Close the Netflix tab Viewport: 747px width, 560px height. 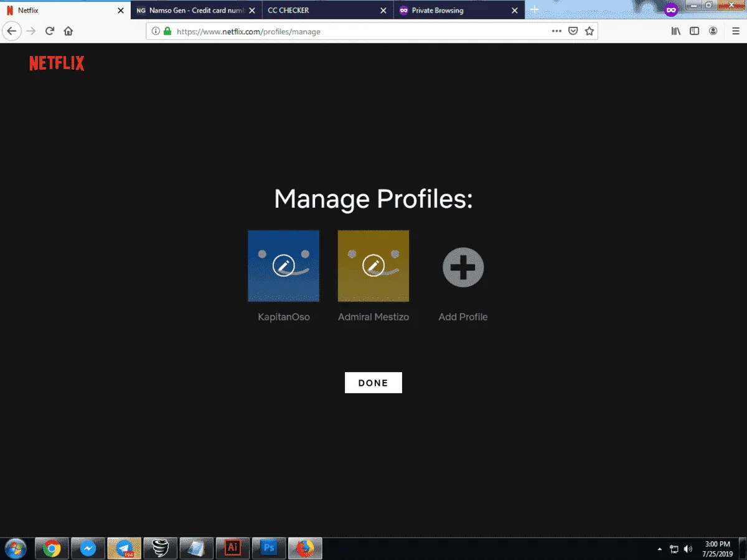tap(121, 11)
